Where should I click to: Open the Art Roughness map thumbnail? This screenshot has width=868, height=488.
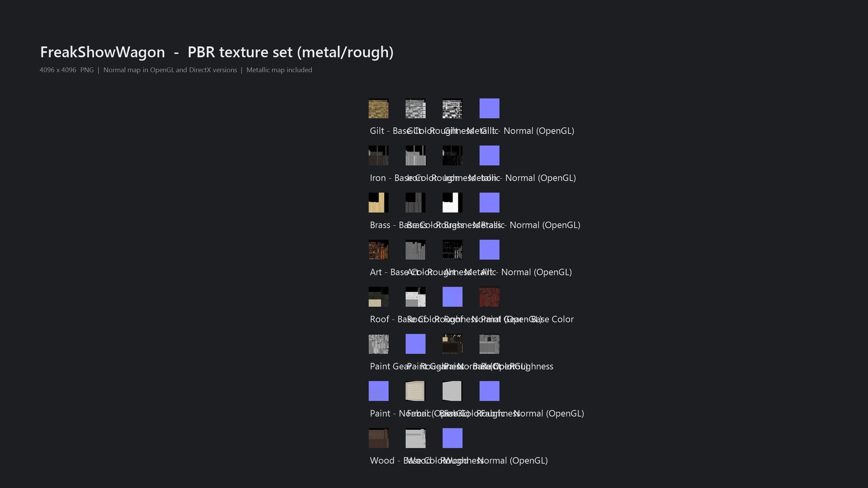(415, 250)
